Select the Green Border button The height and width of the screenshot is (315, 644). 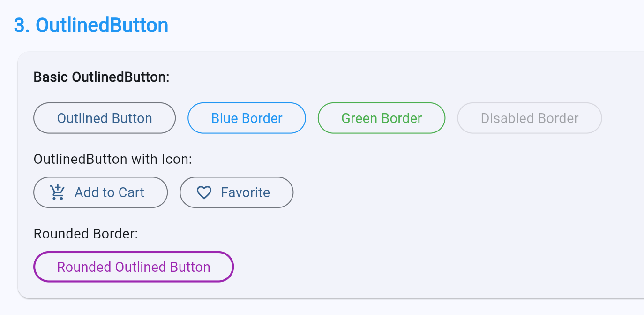[x=381, y=118]
